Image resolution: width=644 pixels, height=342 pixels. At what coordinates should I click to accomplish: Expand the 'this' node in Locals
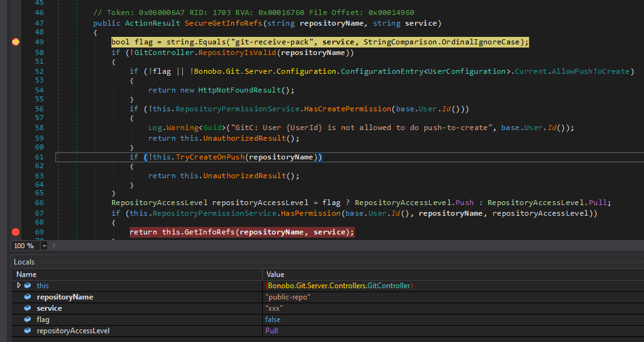19,286
